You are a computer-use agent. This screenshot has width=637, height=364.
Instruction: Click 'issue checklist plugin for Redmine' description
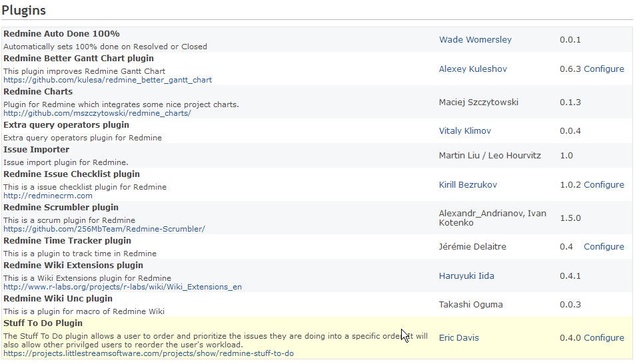(85, 187)
